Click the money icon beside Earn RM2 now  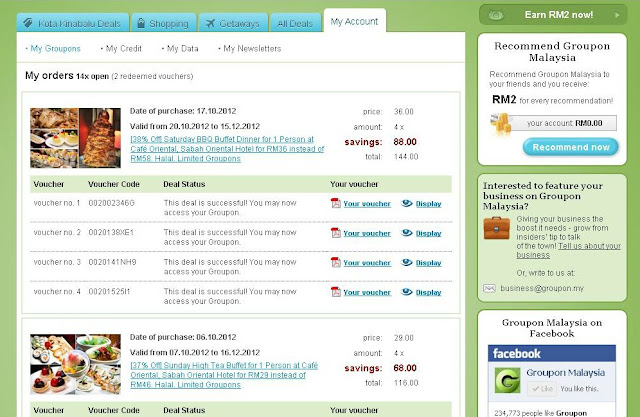(496, 16)
